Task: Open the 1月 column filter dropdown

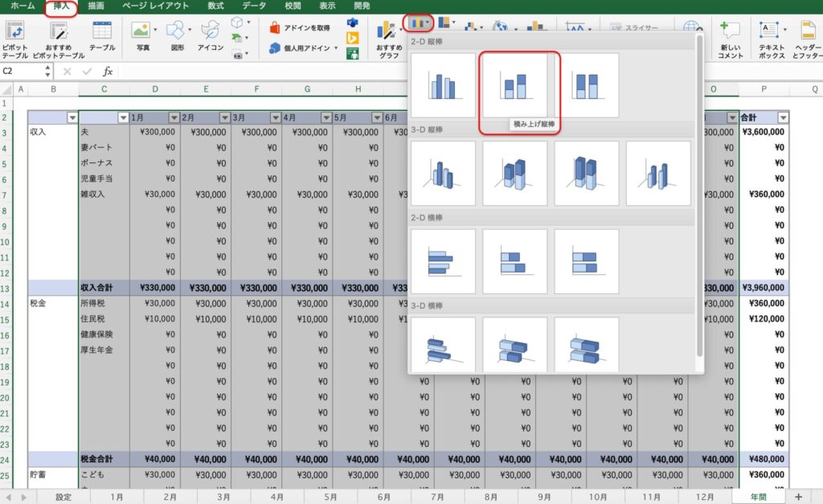Action: tap(174, 117)
